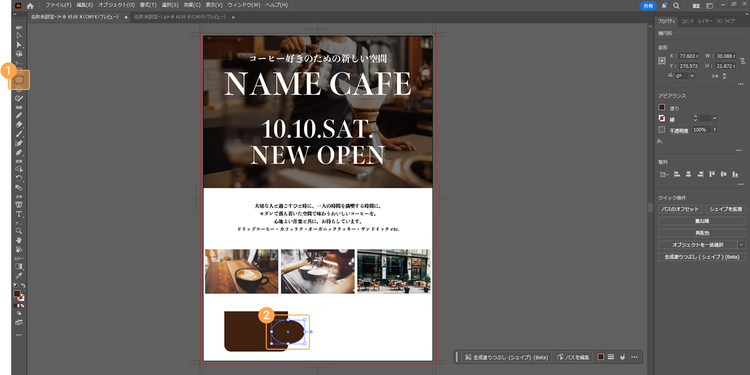750x375 pixels.
Task: Expand more options in Transform section
Action: (740, 84)
